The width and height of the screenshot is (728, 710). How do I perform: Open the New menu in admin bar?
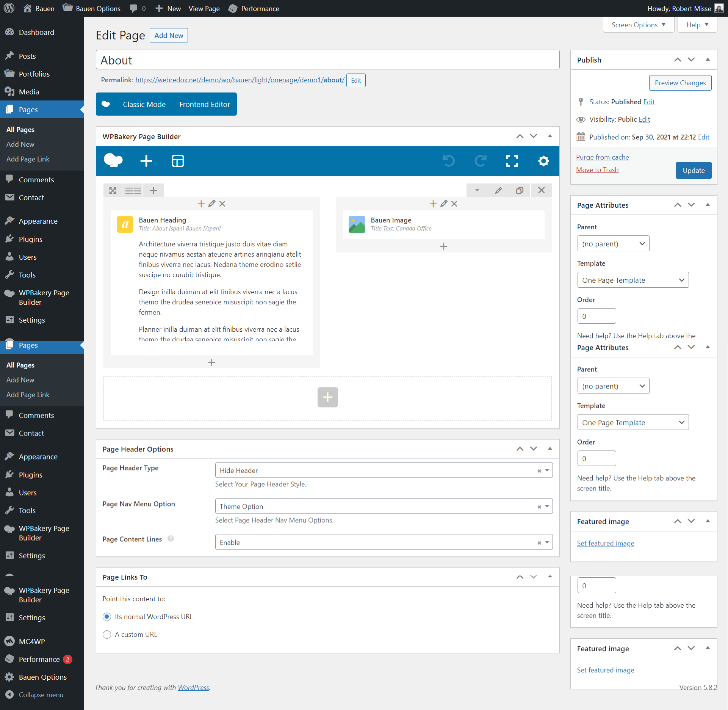[168, 8]
